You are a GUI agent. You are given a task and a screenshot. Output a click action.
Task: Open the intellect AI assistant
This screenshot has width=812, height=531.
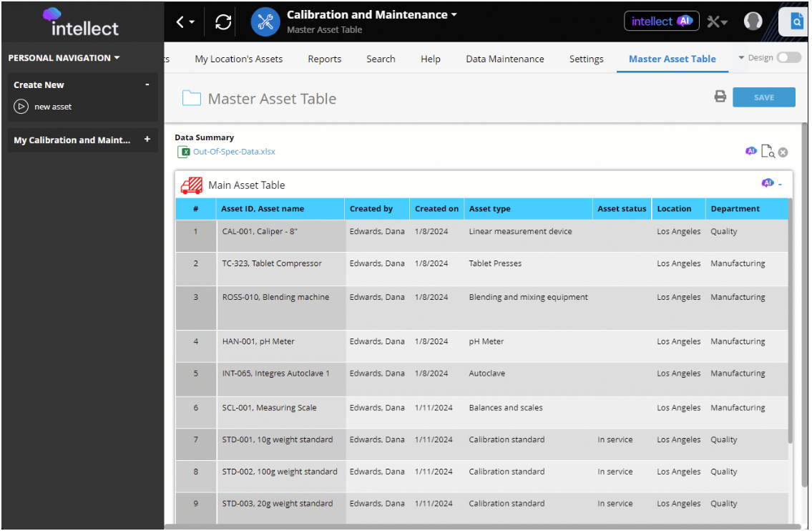pyautogui.click(x=661, y=21)
